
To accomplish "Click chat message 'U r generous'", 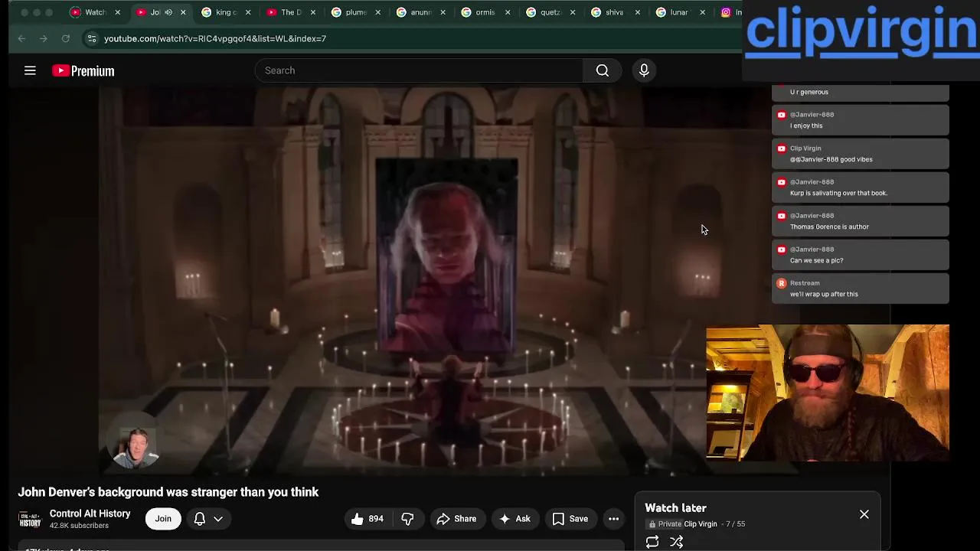I will [809, 92].
